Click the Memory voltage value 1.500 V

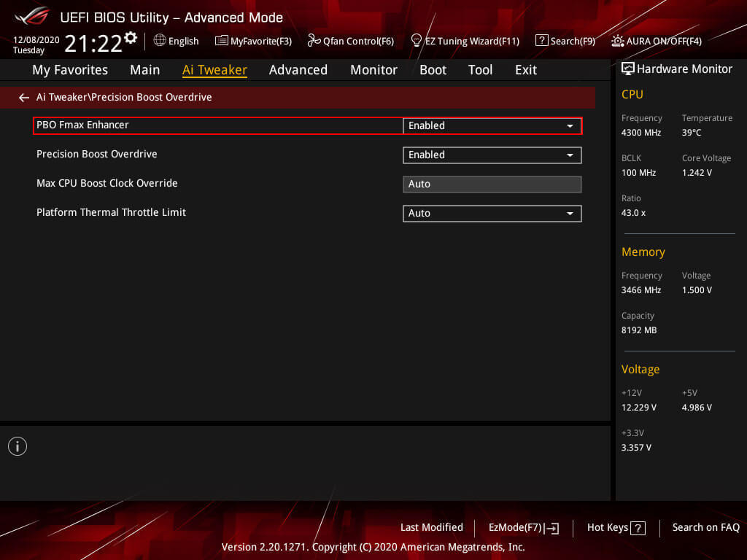697,290
